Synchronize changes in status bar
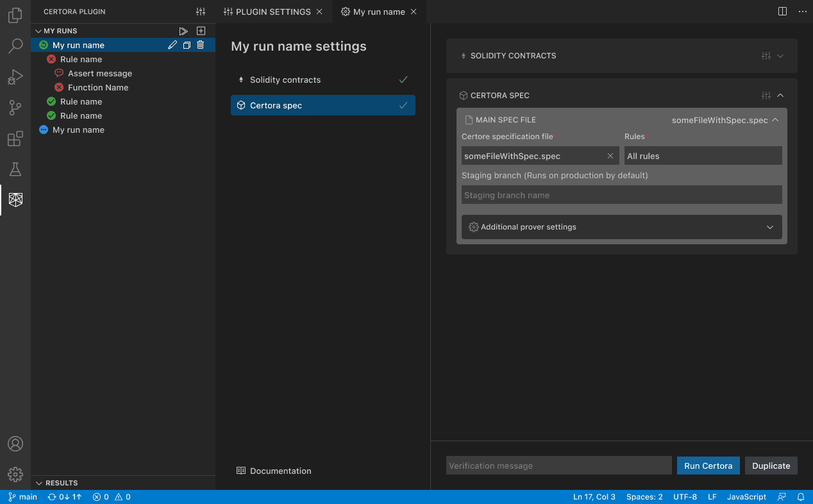The image size is (813, 504). point(65,497)
